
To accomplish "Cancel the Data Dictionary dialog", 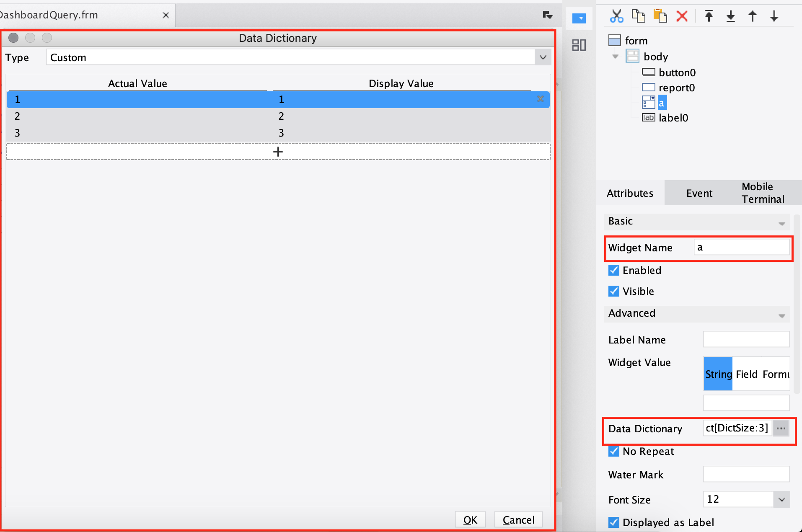I will [518, 519].
